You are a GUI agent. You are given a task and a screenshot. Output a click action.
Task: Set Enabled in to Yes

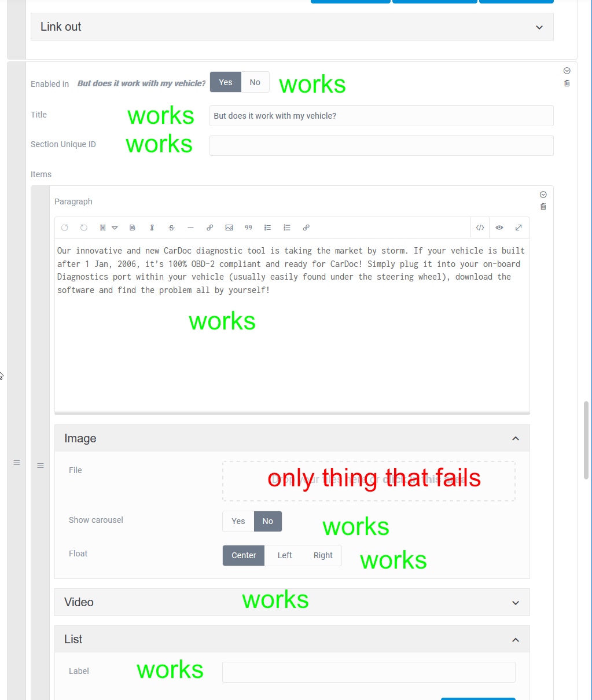[x=226, y=82]
